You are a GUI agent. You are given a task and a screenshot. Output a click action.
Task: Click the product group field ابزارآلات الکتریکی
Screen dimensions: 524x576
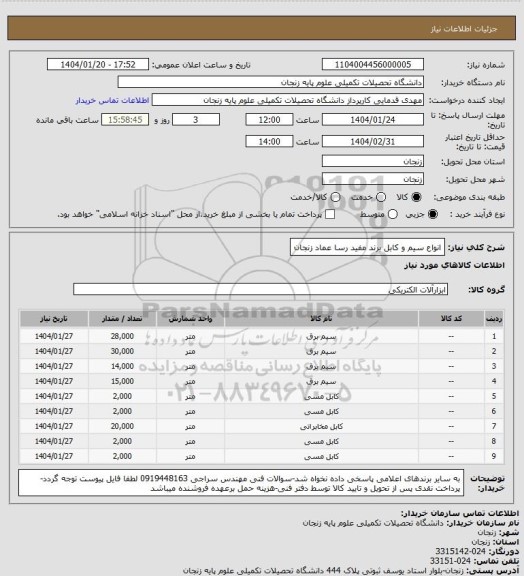pos(260,289)
